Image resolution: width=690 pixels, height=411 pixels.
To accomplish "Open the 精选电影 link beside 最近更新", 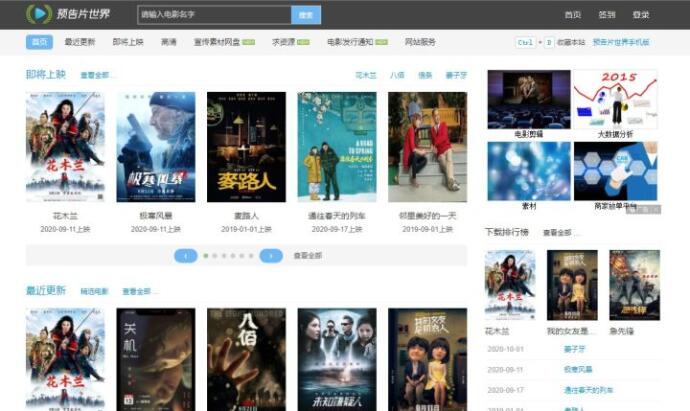I will [x=94, y=291].
